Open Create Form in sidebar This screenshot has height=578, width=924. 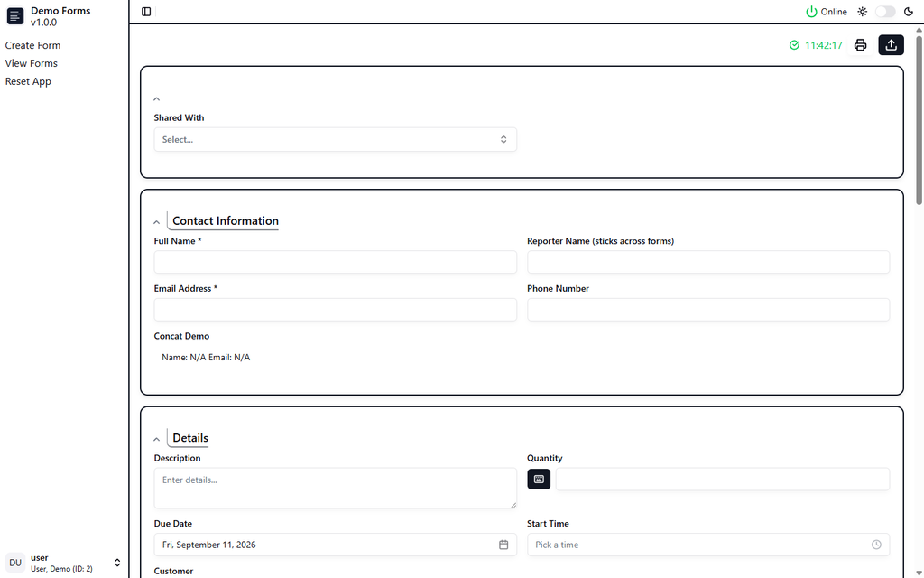tap(33, 45)
